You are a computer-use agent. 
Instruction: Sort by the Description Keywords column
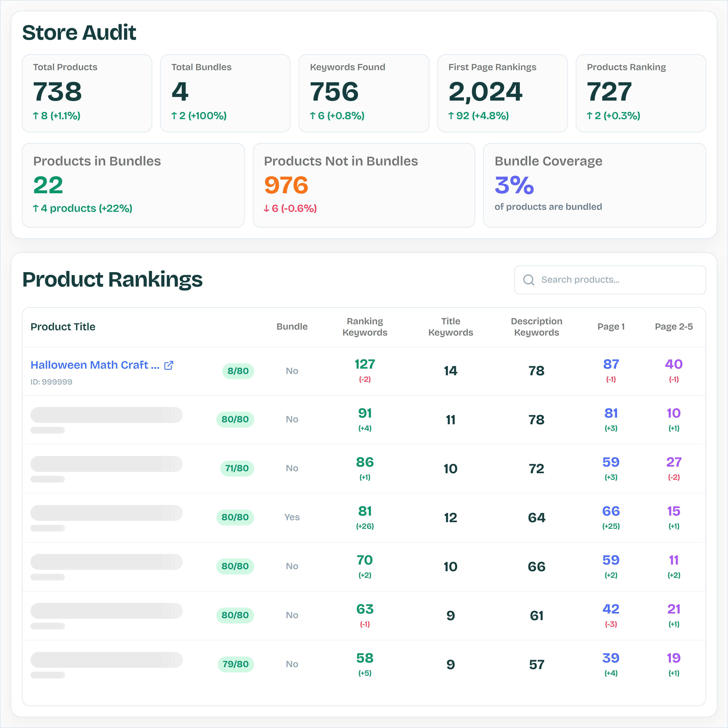537,327
